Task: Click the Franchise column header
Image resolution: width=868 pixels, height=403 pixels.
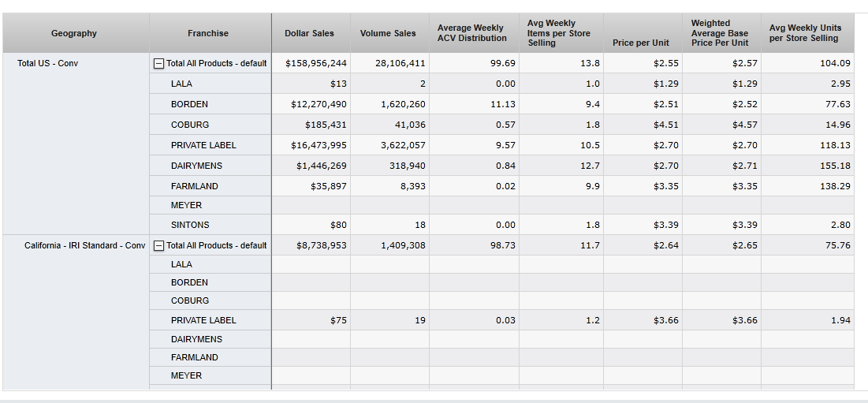Action: click(208, 33)
